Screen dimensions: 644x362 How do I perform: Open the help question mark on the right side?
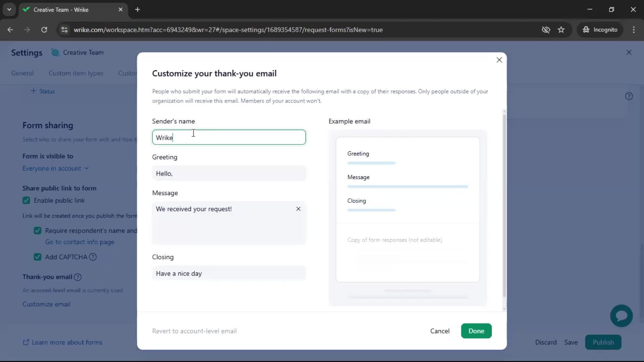pyautogui.click(x=629, y=96)
